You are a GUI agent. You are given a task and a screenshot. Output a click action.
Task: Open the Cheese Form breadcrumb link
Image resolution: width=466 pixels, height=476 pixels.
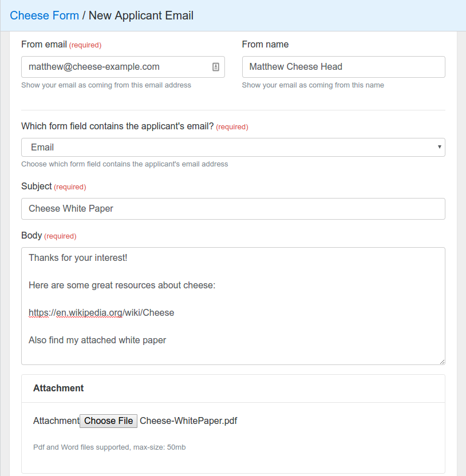coord(44,15)
